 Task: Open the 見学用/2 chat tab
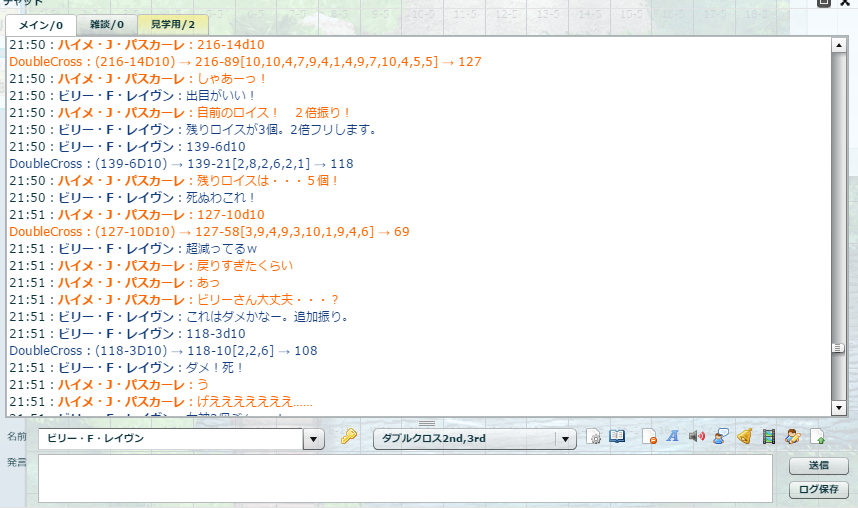pos(172,24)
